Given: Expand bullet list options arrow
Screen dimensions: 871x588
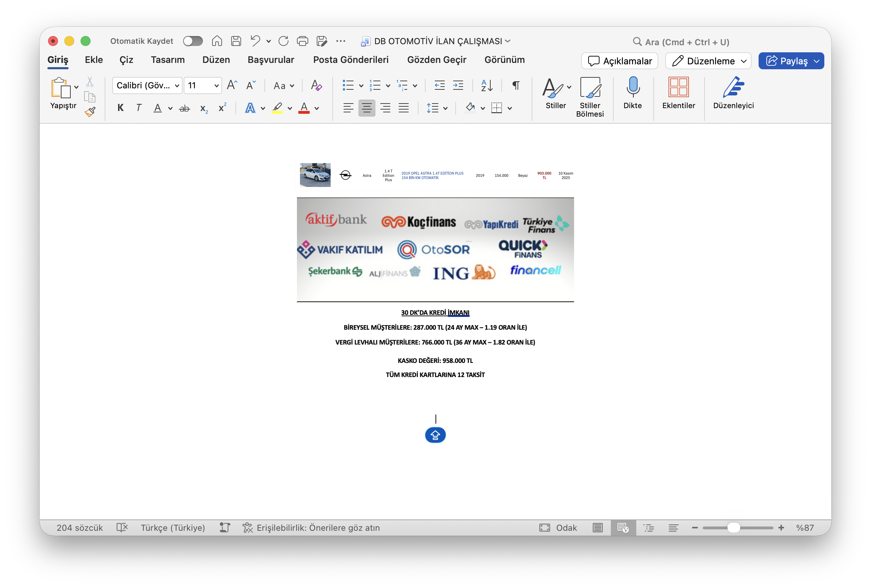Looking at the screenshot, I should pyautogui.click(x=361, y=86).
